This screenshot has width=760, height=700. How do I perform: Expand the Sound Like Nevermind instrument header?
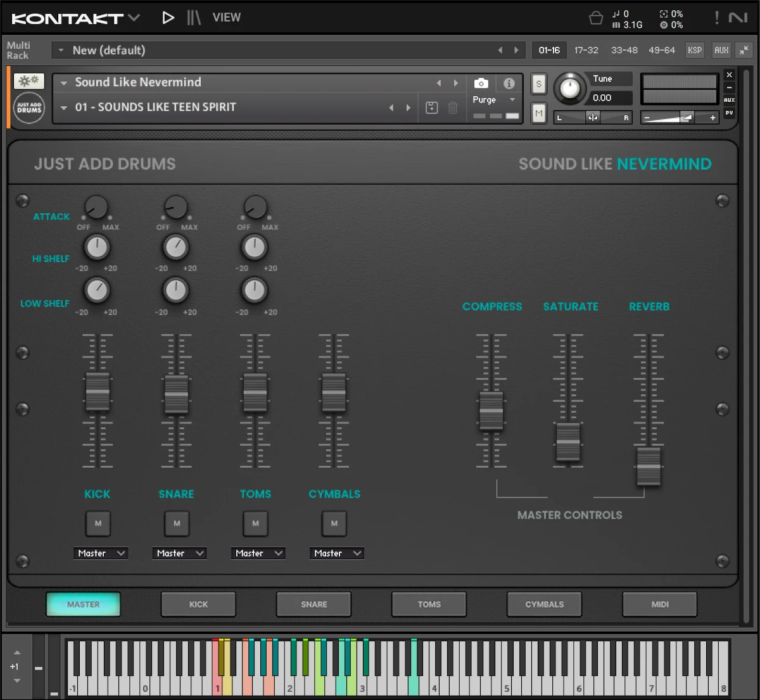pos(63,82)
